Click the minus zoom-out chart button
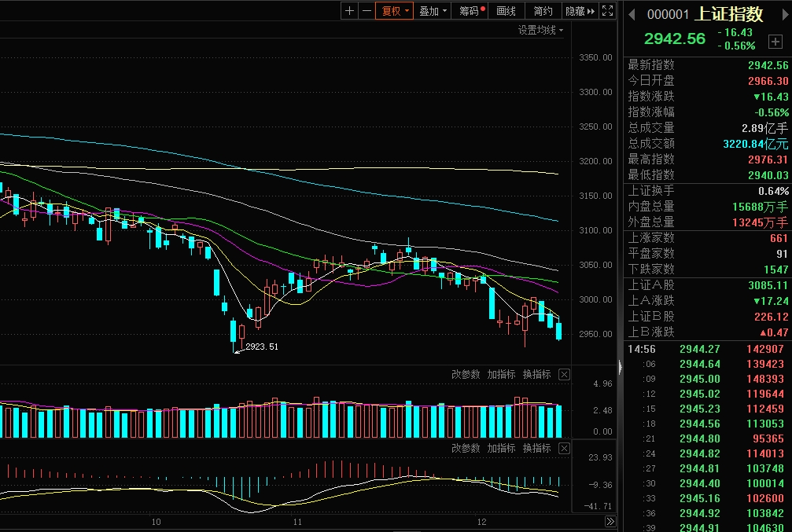Viewport: 792px width, 532px height. tap(367, 11)
